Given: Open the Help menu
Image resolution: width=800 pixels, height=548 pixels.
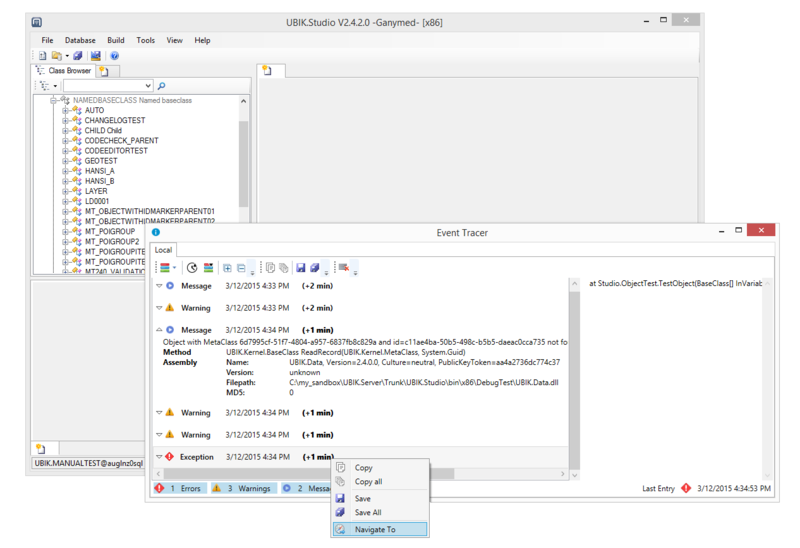Looking at the screenshot, I should click(202, 40).
